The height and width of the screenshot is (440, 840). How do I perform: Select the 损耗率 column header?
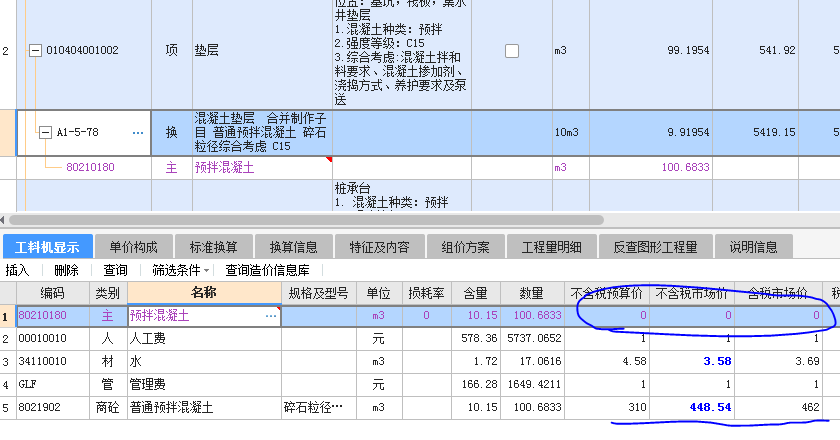(426, 293)
